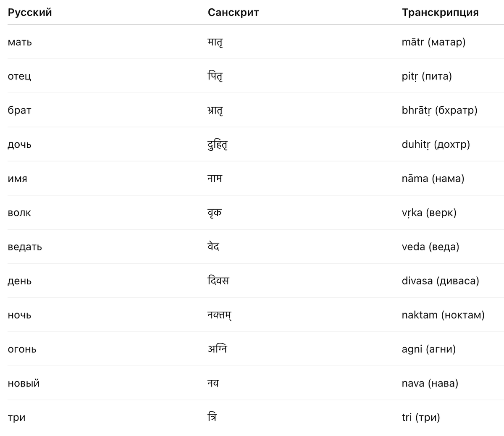The image size is (504, 436).
Task: Click the Санскрит column header
Action: (x=233, y=12)
